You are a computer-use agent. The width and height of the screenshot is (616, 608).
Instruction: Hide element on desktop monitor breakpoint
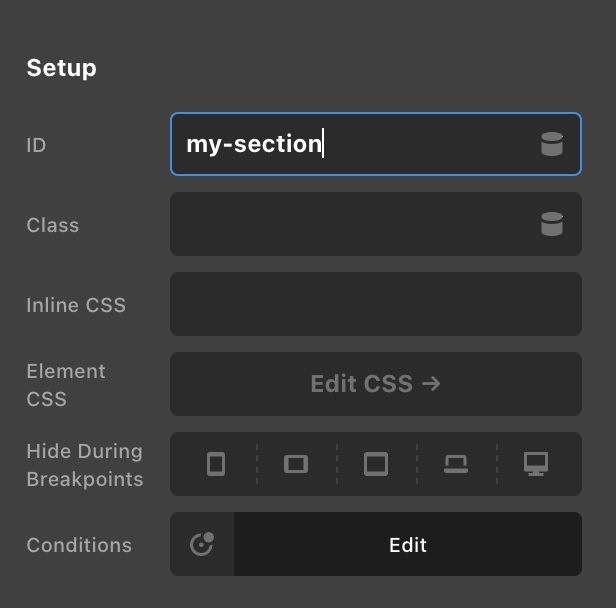click(536, 464)
